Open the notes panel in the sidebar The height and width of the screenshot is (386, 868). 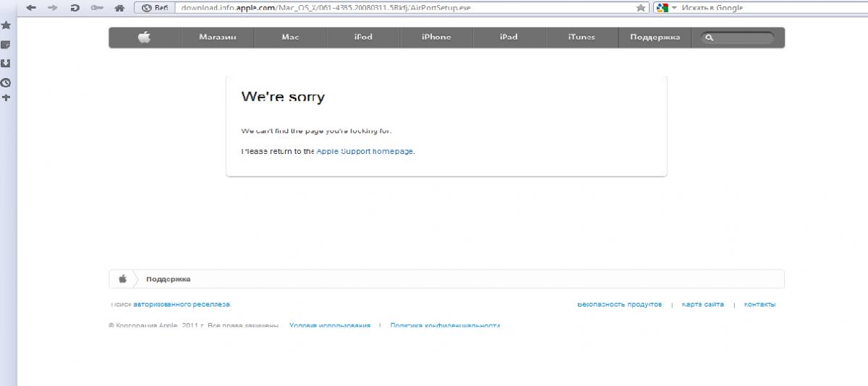click(6, 44)
